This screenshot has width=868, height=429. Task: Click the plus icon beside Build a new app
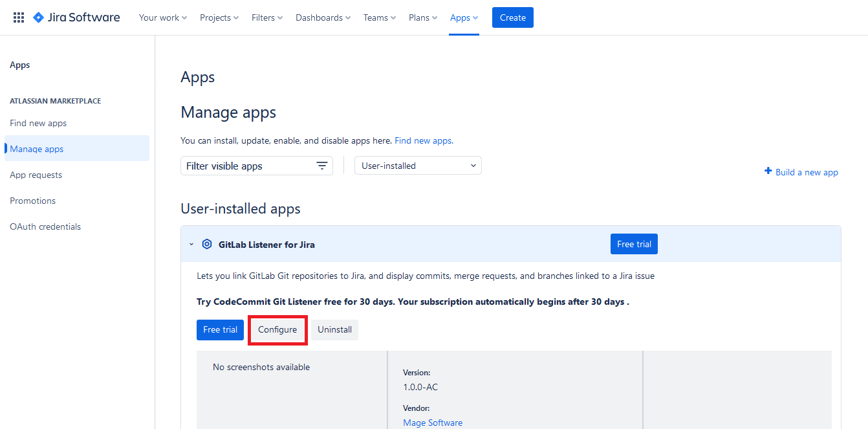click(x=768, y=171)
